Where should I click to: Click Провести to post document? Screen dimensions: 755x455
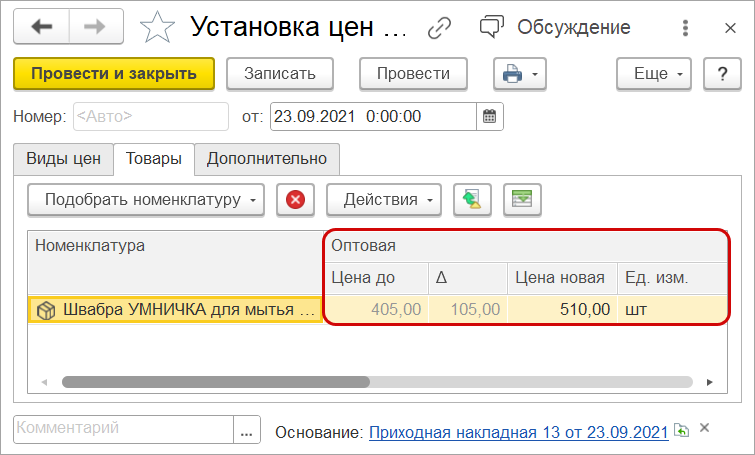pos(413,74)
